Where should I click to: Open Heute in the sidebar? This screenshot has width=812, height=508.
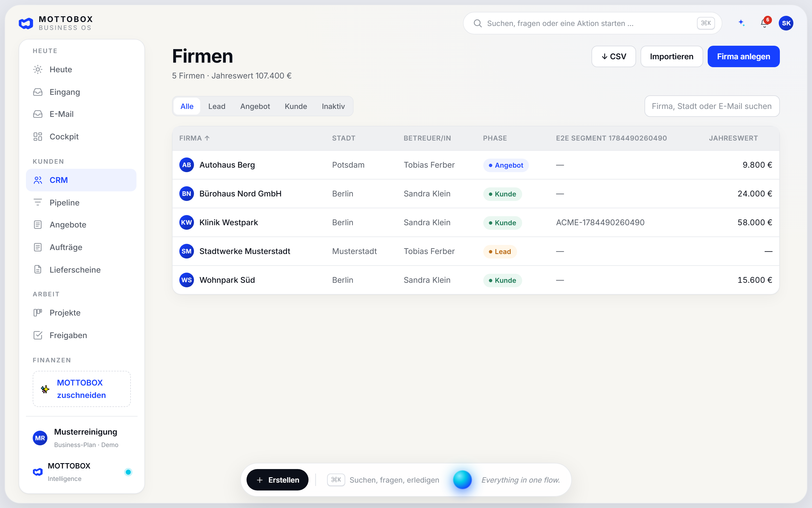[81, 69]
